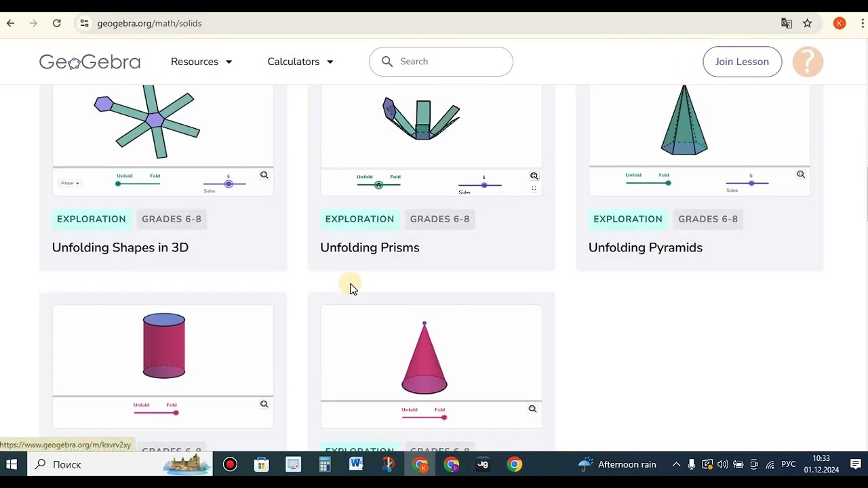
Task: Open the notifications center icon
Action: [x=855, y=464]
